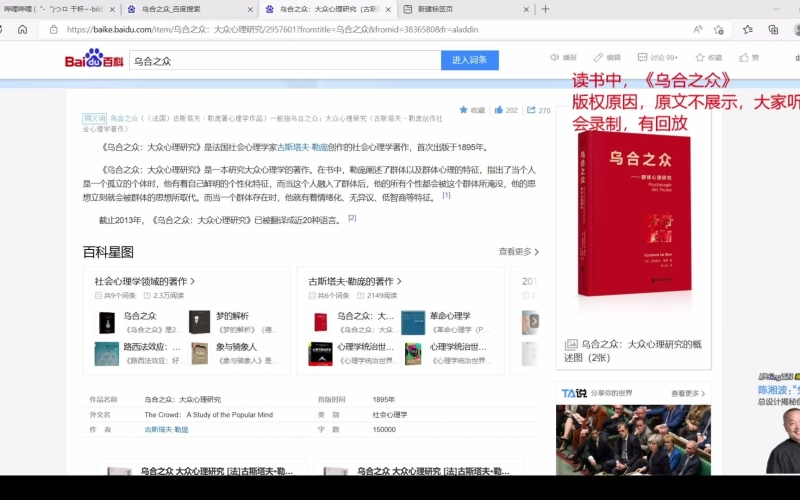Screen dimensions: 800x500
Task: Expand 查看更多 in TA说 panel
Action: [x=688, y=393]
